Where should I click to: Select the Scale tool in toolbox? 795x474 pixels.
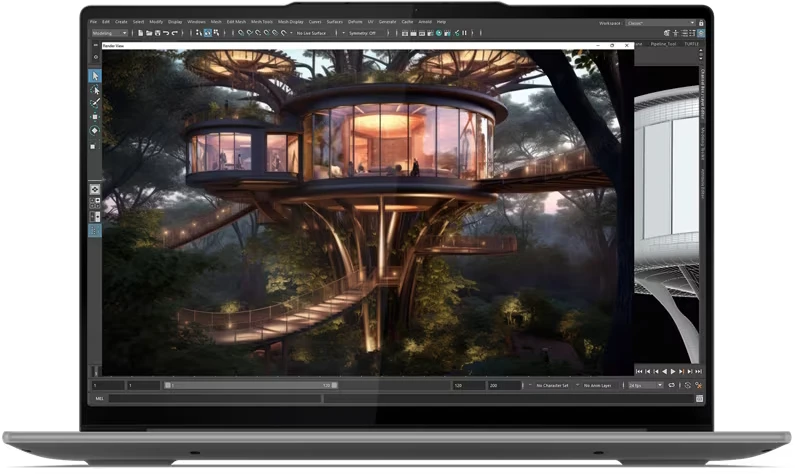(95, 145)
